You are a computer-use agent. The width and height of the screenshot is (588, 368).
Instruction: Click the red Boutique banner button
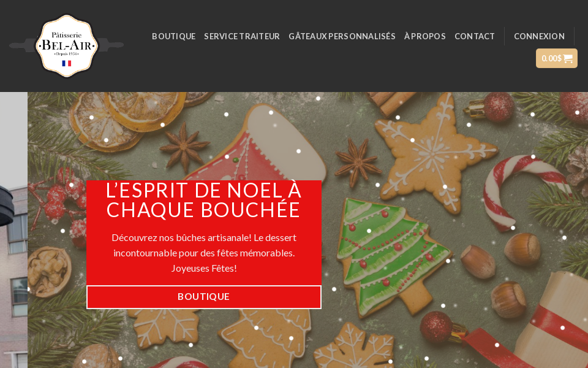[x=203, y=297]
